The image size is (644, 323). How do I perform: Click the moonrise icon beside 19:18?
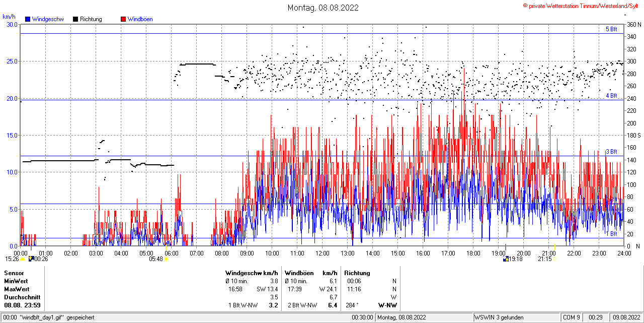point(506,259)
